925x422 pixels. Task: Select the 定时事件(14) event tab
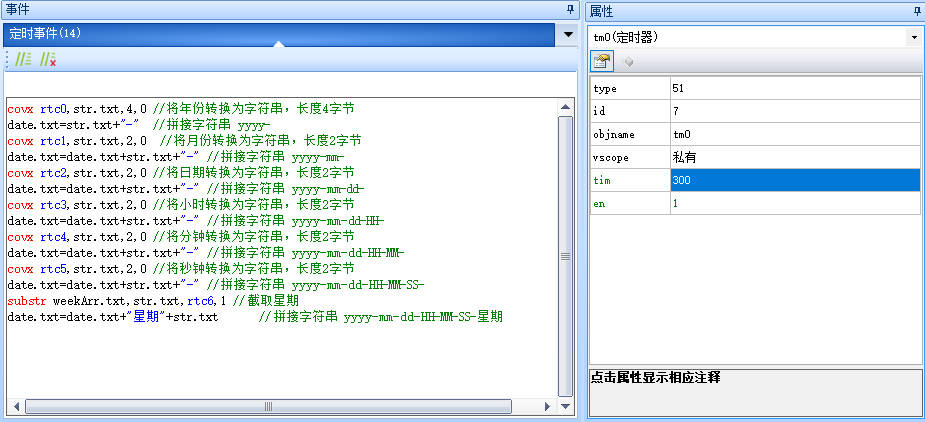tap(46, 34)
